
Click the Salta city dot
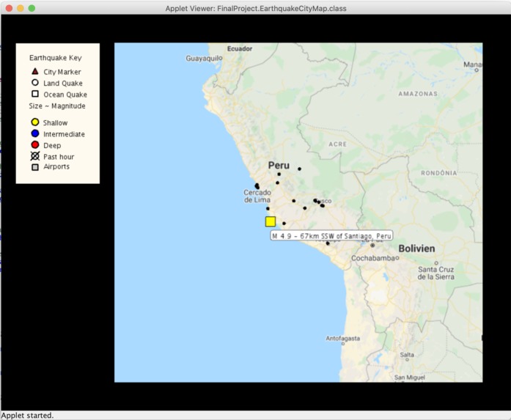point(407,360)
